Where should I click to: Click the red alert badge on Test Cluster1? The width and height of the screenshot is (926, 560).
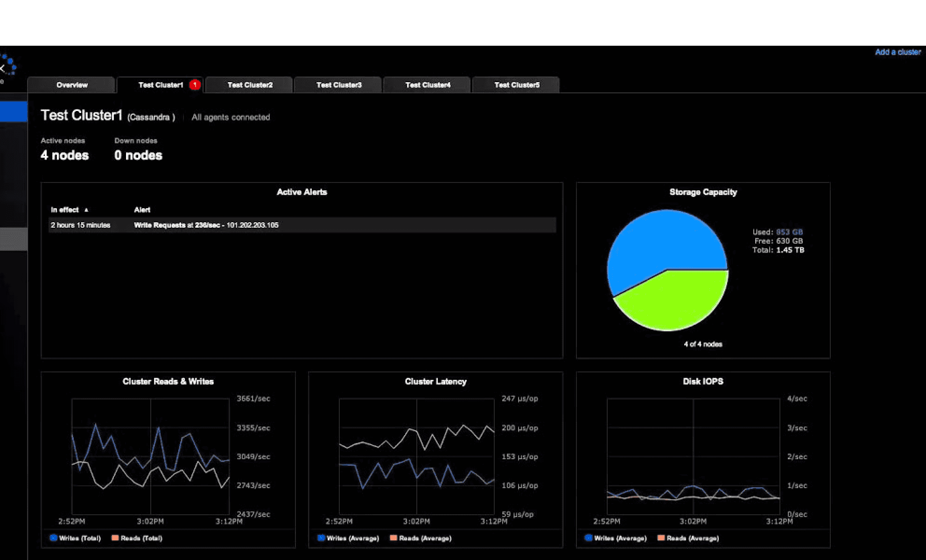pyautogui.click(x=195, y=85)
